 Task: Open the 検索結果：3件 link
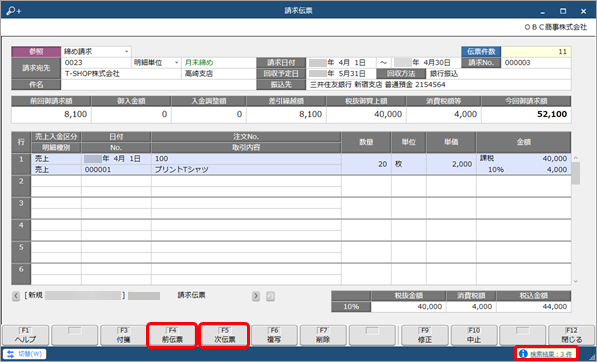pos(551,354)
